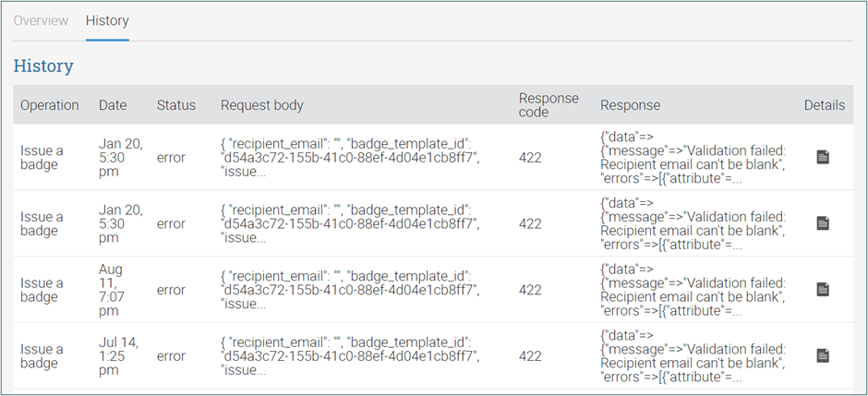
Task: Click Jan 20, 5:30 pm date in first row
Action: click(x=121, y=158)
